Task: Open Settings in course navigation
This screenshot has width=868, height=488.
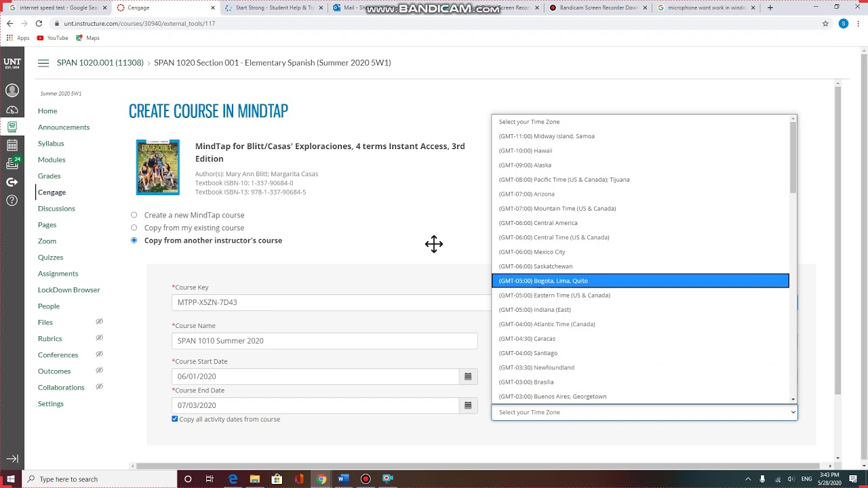Action: [x=51, y=403]
